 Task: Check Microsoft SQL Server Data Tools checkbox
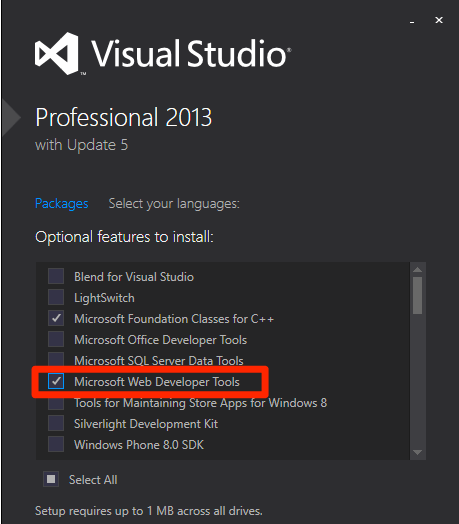(56, 359)
